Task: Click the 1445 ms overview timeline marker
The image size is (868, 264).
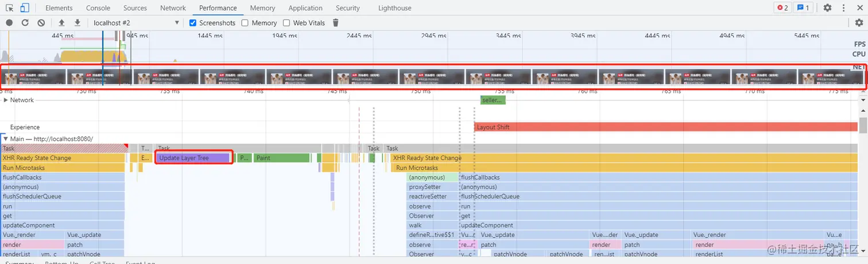Action: pos(210,36)
